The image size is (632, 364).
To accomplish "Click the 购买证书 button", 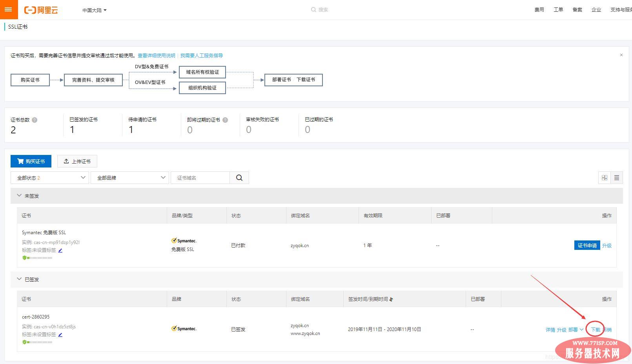I will (x=31, y=161).
